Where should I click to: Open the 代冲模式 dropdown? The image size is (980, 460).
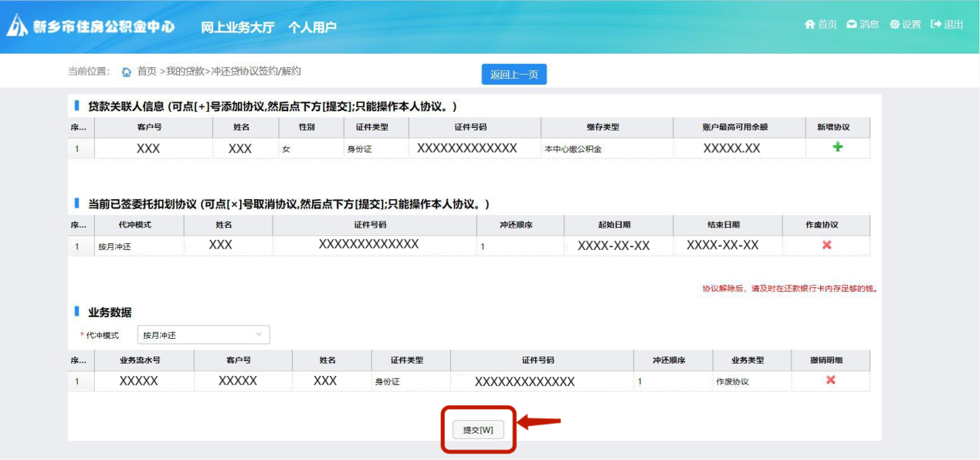tap(204, 335)
